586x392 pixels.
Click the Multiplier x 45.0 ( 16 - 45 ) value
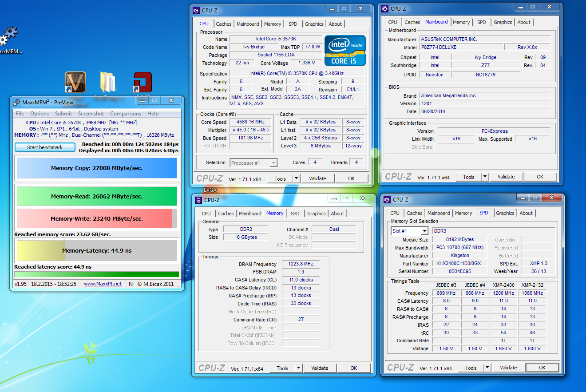[x=251, y=130]
